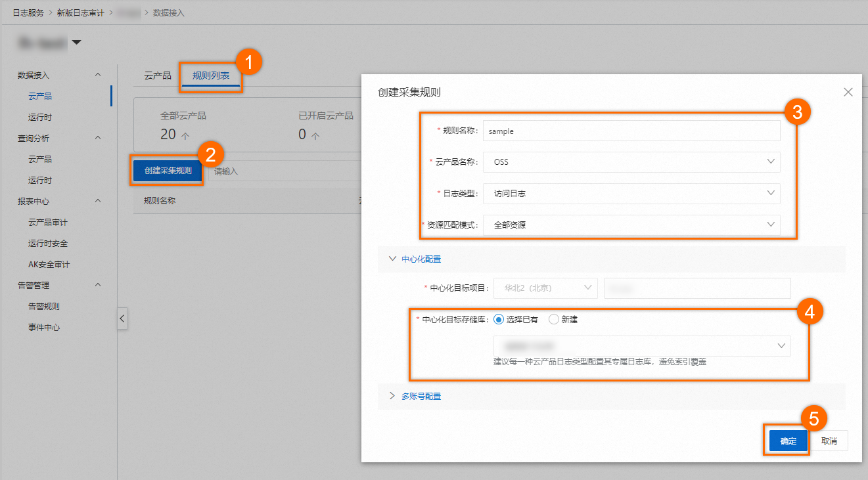Collapse the 查询分析 sidebar group

pyautogui.click(x=99, y=138)
